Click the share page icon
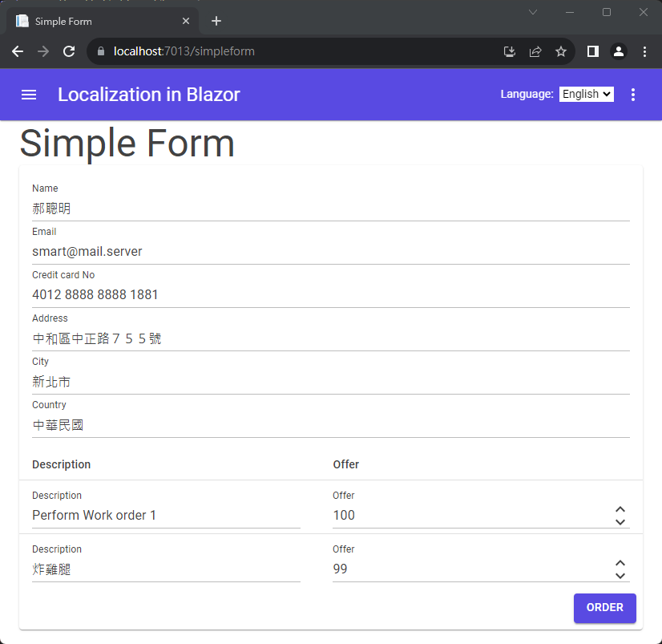This screenshot has width=662, height=644. tap(535, 51)
